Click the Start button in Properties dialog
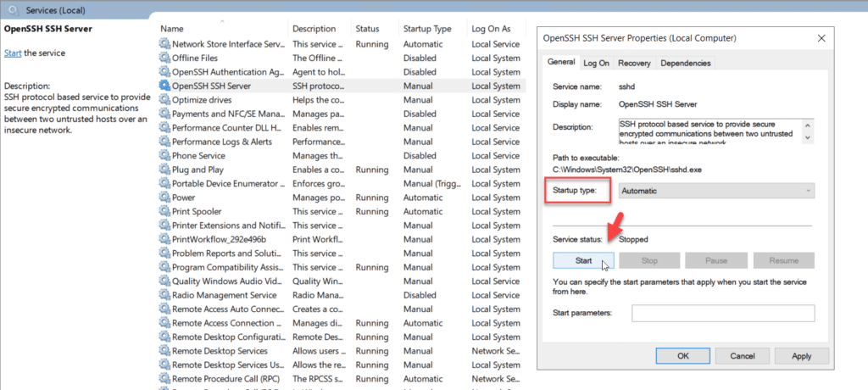 tap(583, 260)
